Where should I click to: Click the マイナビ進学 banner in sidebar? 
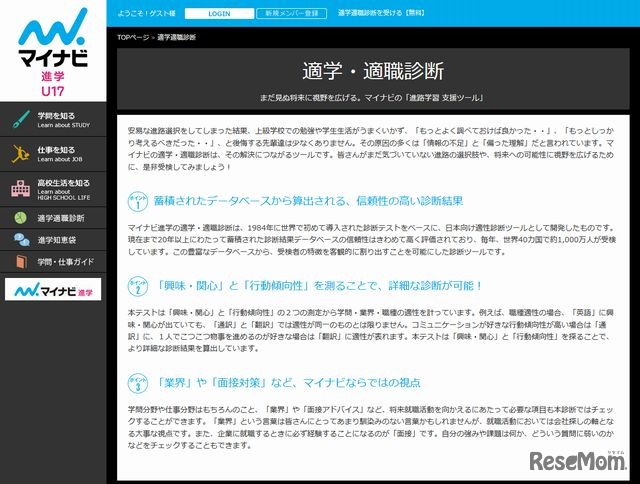pos(53,289)
